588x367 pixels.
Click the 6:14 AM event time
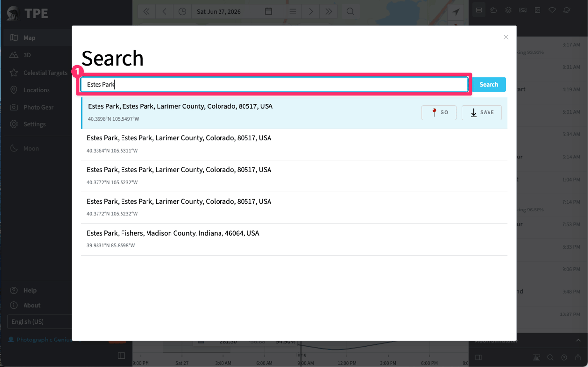coord(571,157)
